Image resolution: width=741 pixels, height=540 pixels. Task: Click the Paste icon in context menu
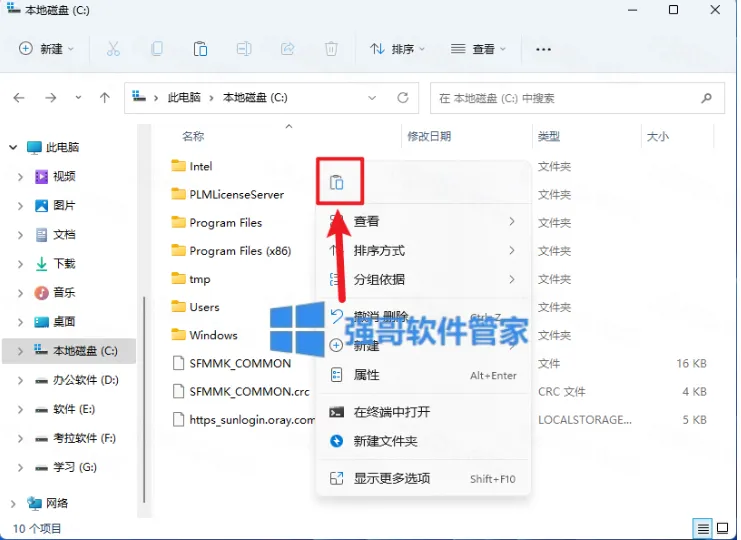click(x=336, y=182)
